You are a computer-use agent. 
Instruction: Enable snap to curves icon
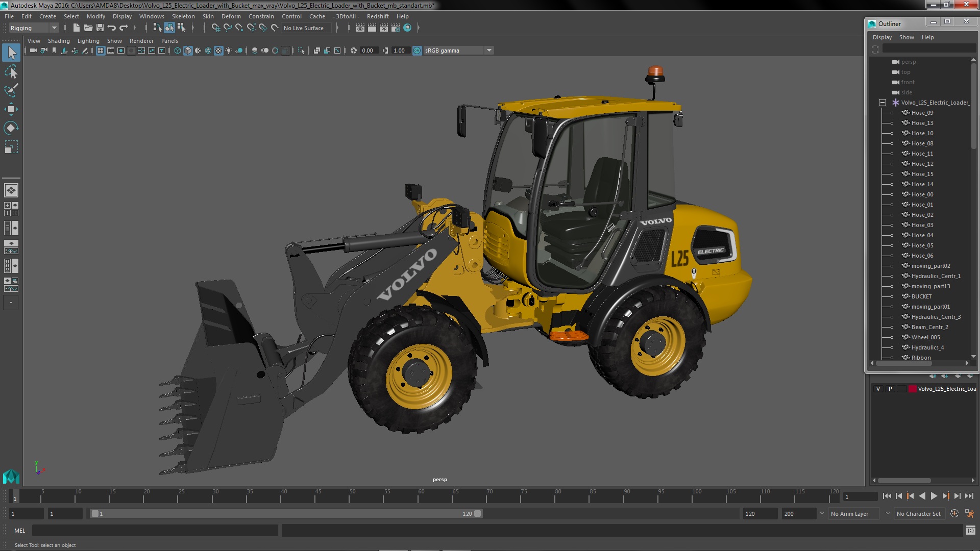click(x=228, y=28)
